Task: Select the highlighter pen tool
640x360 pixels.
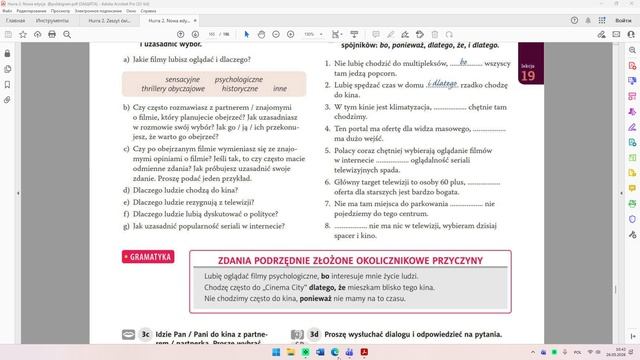Action: tap(391, 35)
